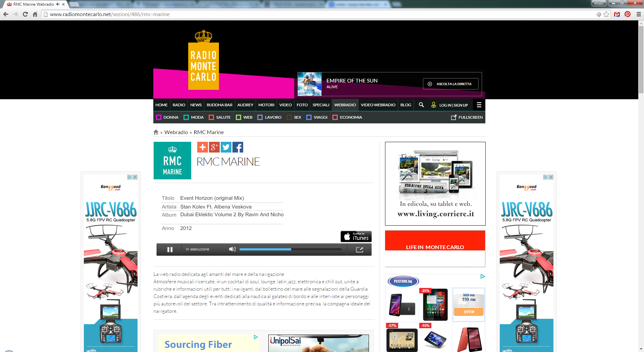Open the site search magnifier icon

421,105
